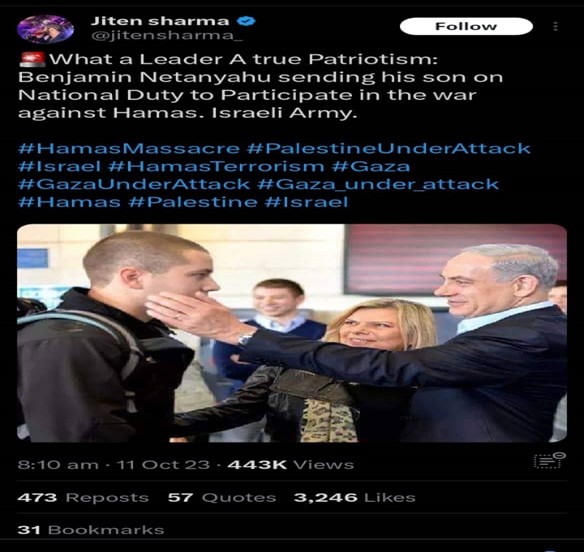The height and width of the screenshot is (552, 584).
Task: Enlarge the attached photo in the post
Action: coord(292,333)
